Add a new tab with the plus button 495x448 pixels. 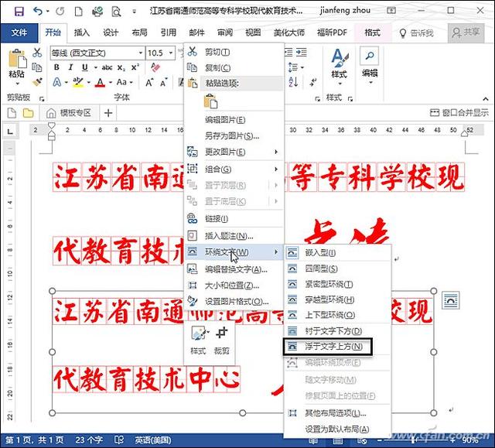108,113
